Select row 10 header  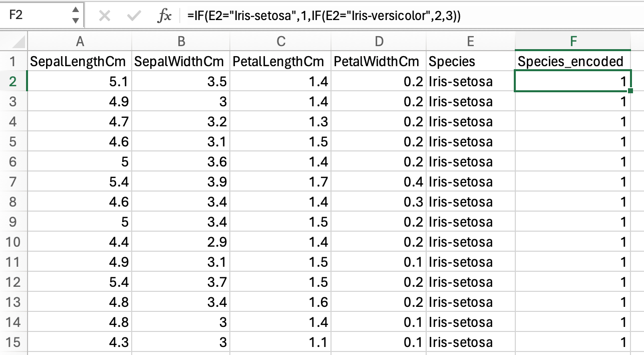13,242
